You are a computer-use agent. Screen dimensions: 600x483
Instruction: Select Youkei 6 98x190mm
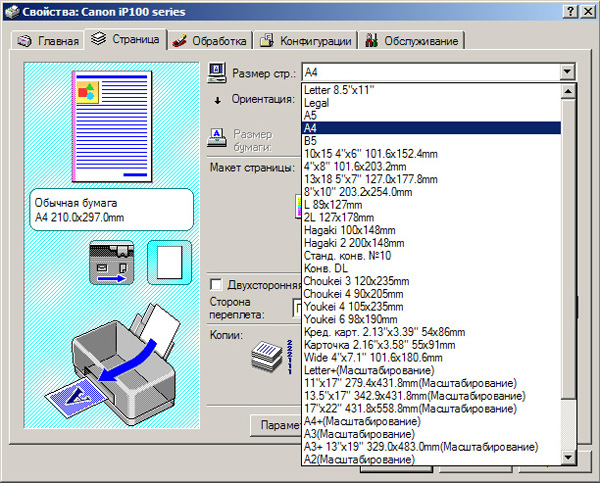click(431, 319)
